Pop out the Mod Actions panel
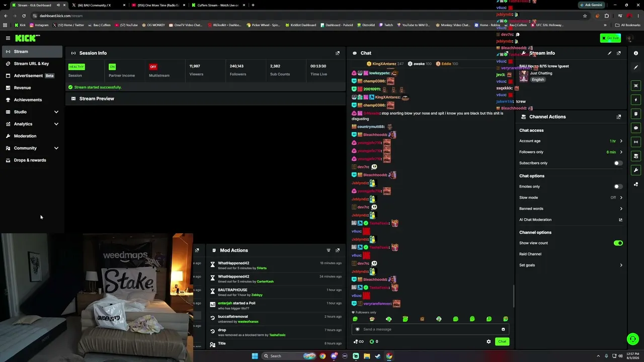The height and width of the screenshot is (362, 644). pos(338,250)
